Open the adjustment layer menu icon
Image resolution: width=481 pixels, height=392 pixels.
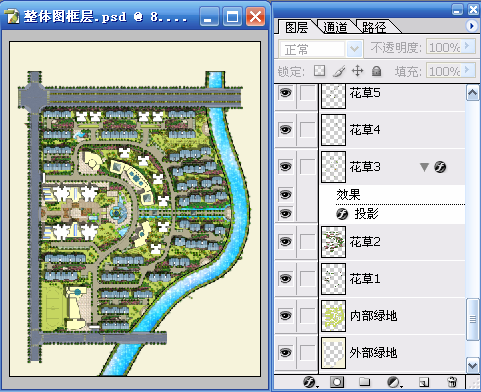[x=393, y=382]
